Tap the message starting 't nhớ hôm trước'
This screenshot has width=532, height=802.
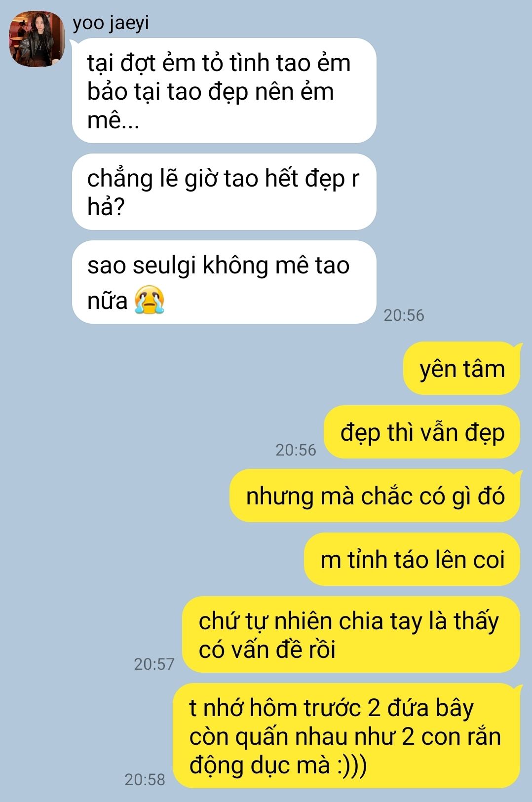(x=347, y=735)
